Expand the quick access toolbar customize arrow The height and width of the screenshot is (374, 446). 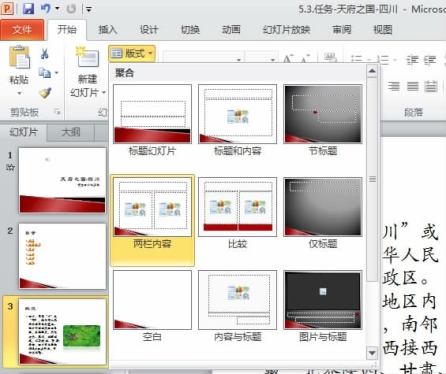pos(89,9)
